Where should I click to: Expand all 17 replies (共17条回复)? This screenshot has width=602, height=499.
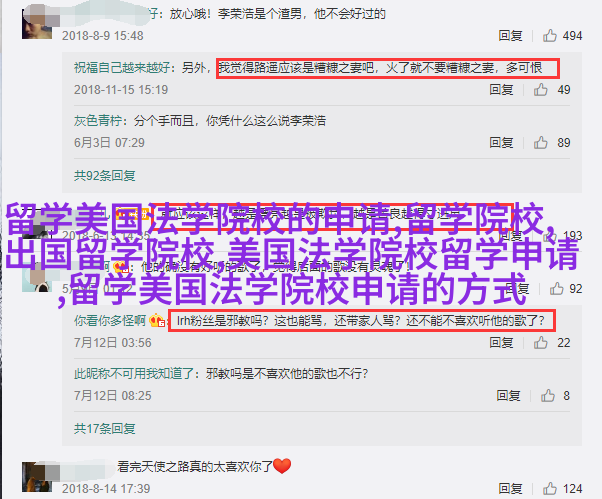pyautogui.click(x=104, y=428)
